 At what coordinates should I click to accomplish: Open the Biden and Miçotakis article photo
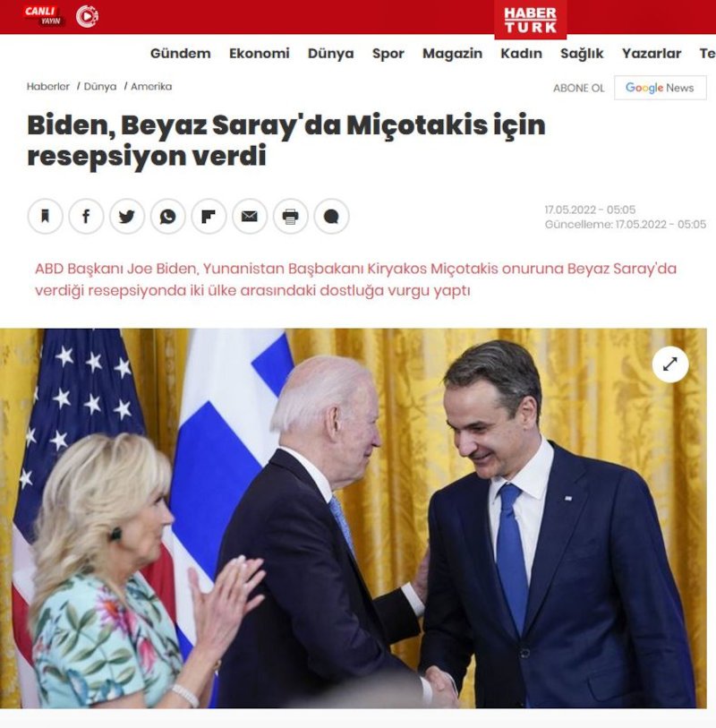(354, 518)
